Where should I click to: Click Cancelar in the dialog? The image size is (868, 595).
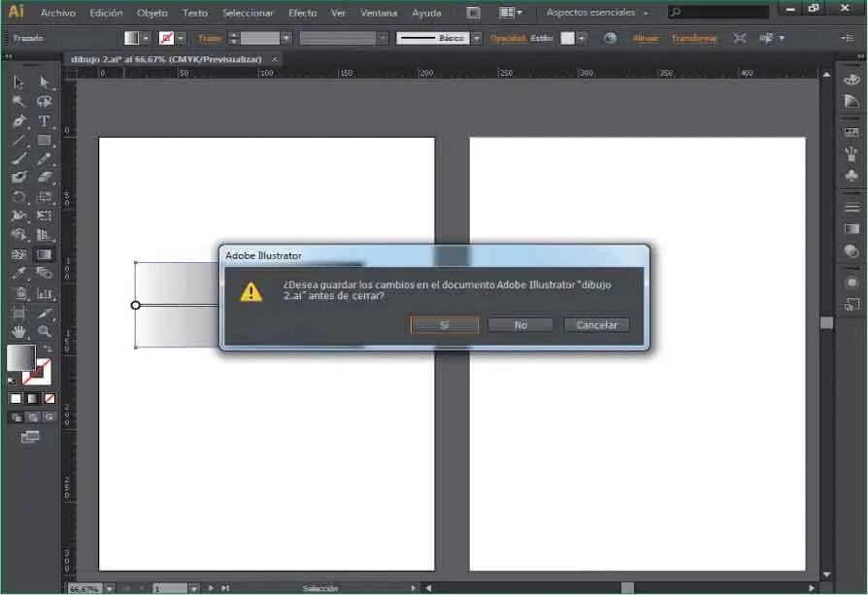click(x=597, y=325)
